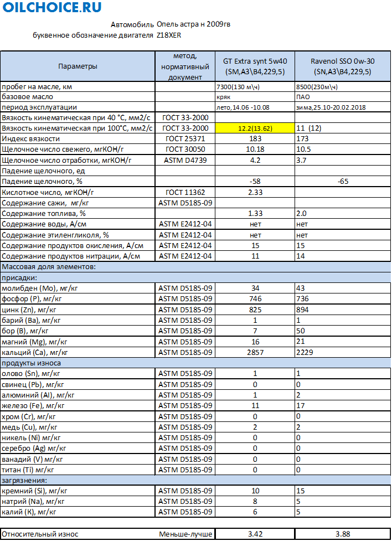The image size is (392, 541).
Task: Click 'Относительный износ' label
Action: [x=40, y=534]
